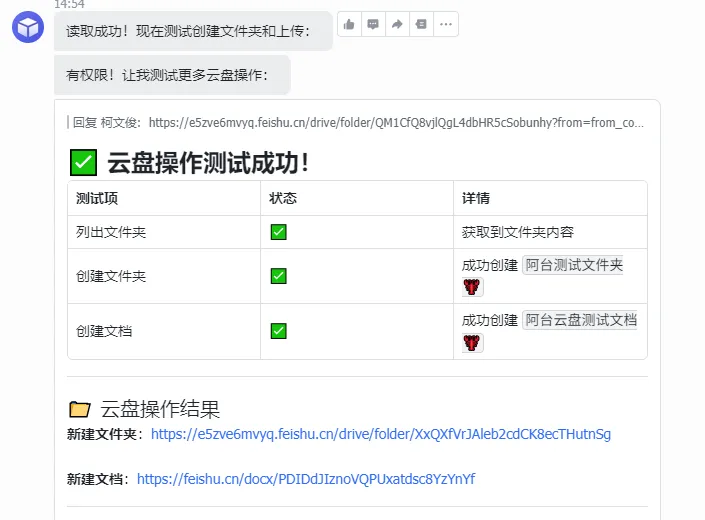Screen dimensions: 705x520
Task: Click the 回复 柯文俊 quoted name
Action: 107,123
